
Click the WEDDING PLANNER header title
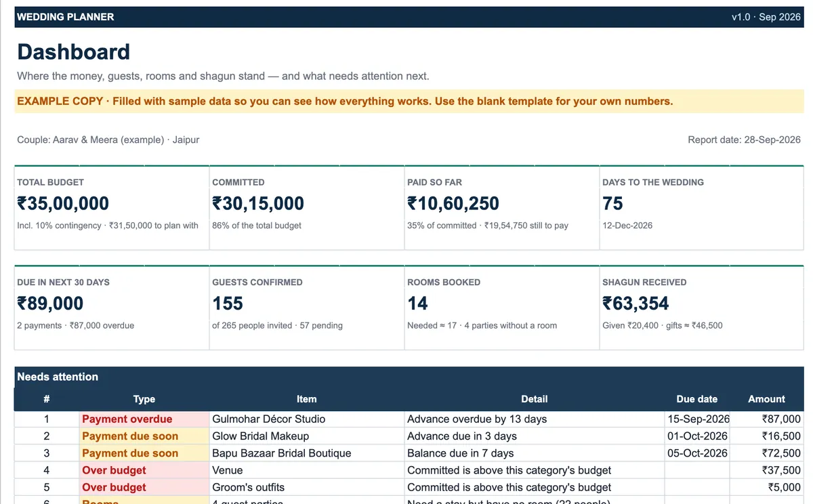coord(66,17)
